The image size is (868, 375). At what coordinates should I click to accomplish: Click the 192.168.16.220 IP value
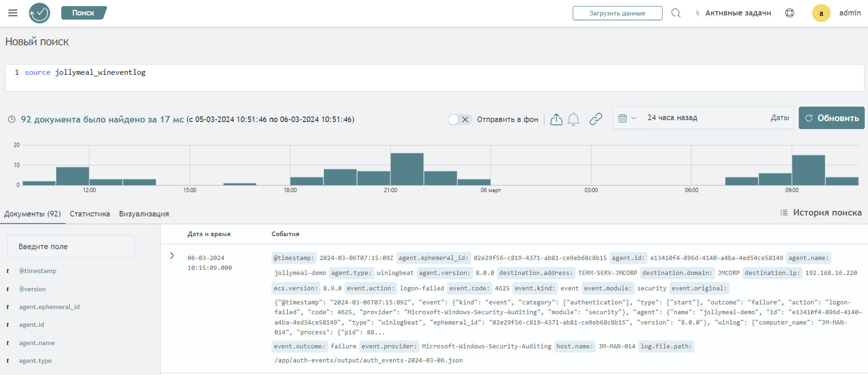pyautogui.click(x=831, y=273)
